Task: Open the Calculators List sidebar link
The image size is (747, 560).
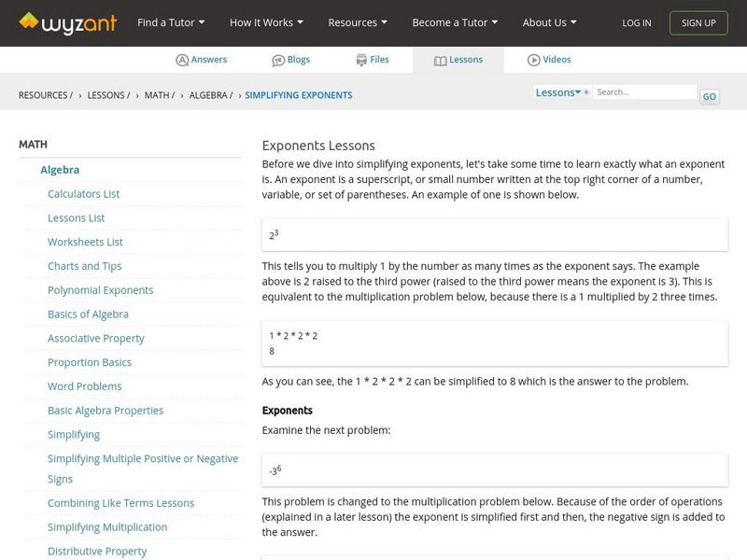Action: pyautogui.click(x=84, y=194)
